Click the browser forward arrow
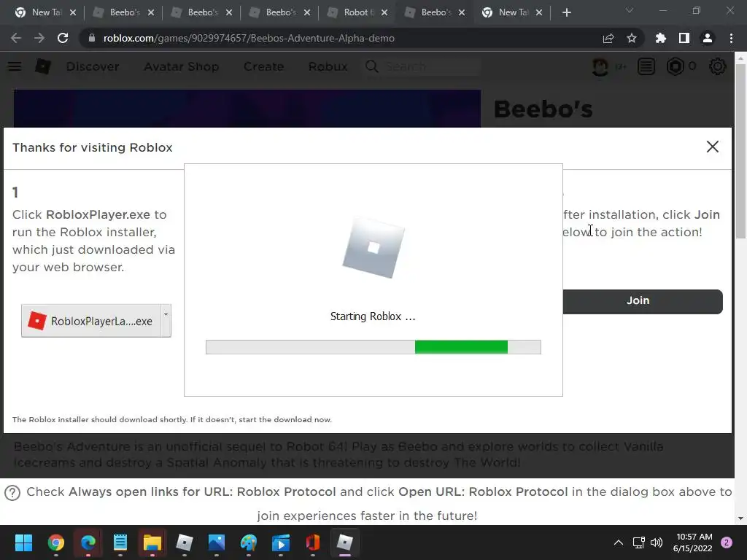747x560 pixels. [39, 38]
